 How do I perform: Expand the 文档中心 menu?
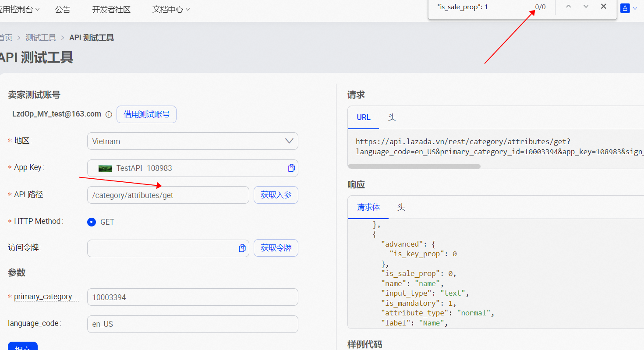(x=171, y=9)
